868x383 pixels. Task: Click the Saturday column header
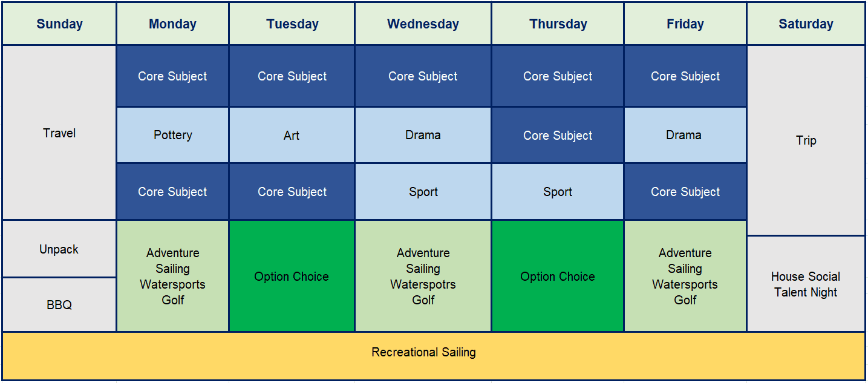coord(806,24)
